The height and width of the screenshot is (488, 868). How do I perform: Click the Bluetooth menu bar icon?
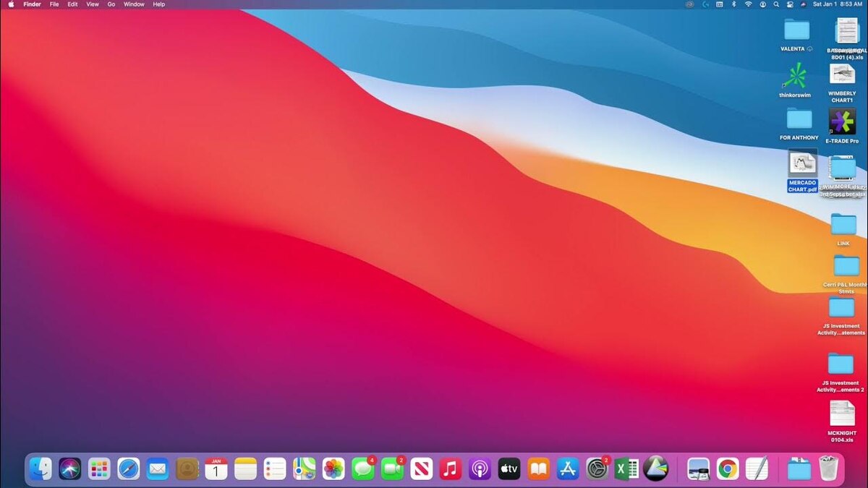coord(733,4)
